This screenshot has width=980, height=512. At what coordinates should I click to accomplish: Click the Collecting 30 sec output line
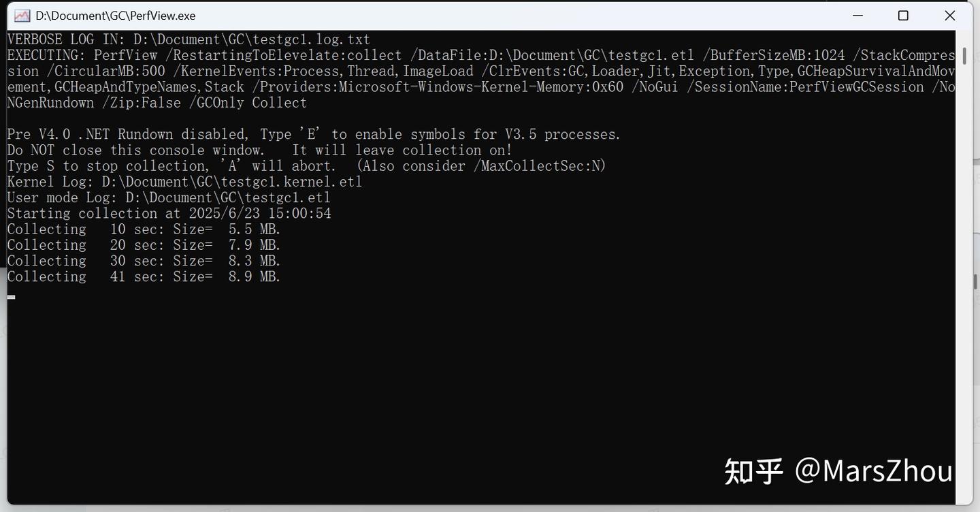click(144, 261)
